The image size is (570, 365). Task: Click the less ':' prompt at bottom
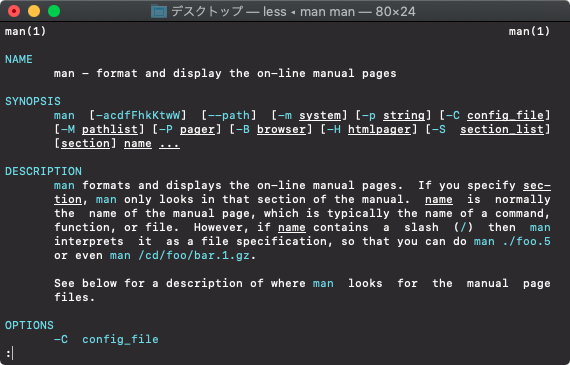[8, 353]
